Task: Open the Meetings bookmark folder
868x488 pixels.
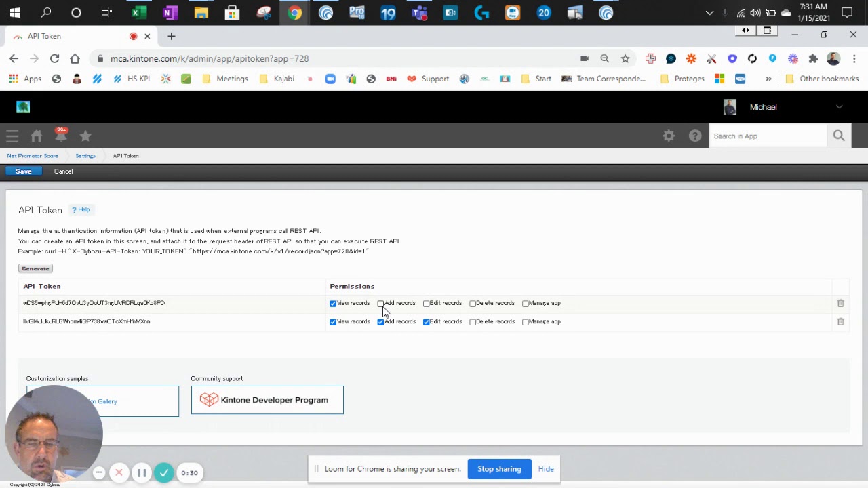Action: [x=225, y=79]
